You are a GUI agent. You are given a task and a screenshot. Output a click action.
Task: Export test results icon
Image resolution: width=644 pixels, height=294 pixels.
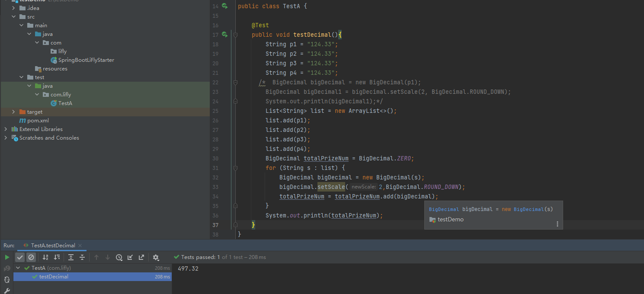coord(141,257)
